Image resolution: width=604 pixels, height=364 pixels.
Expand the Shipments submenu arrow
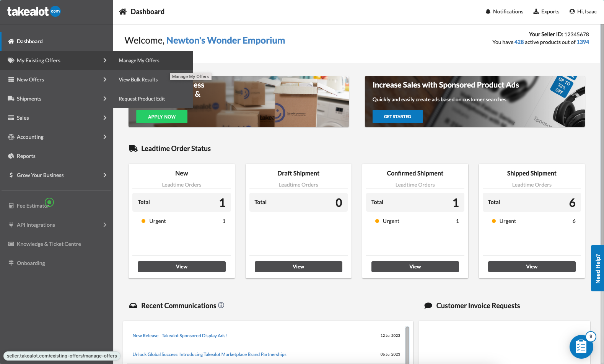(105, 99)
